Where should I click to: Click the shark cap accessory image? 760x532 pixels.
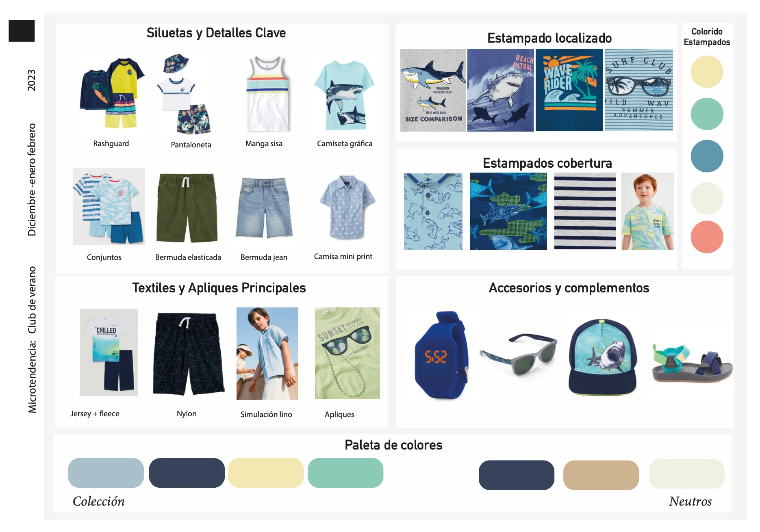pos(602,357)
